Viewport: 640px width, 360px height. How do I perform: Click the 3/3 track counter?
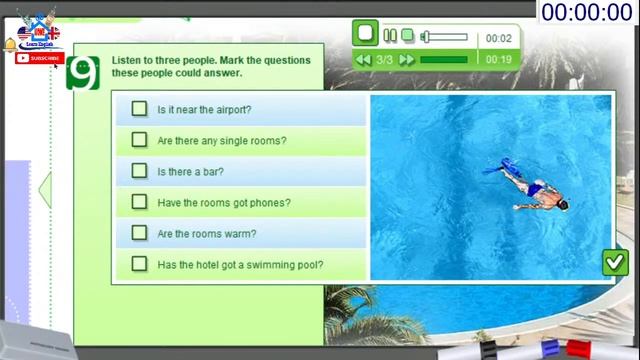384,60
